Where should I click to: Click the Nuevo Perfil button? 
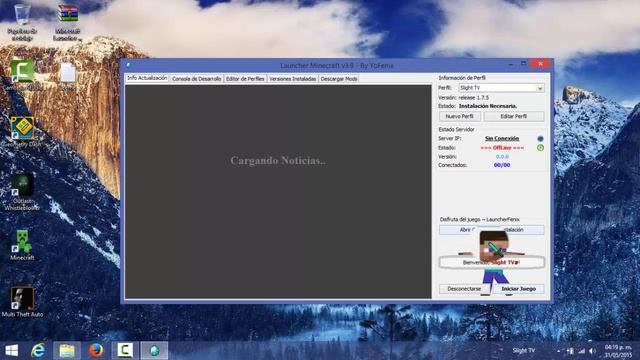click(x=460, y=116)
